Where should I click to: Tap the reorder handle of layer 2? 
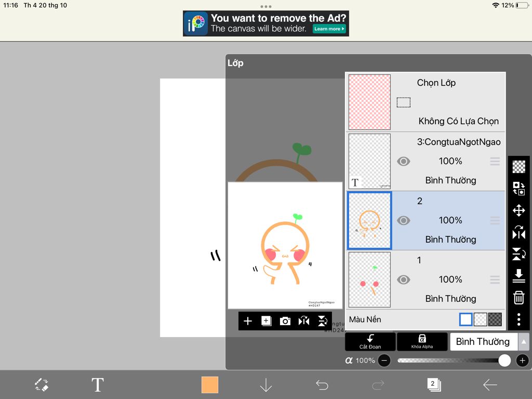[495, 220]
